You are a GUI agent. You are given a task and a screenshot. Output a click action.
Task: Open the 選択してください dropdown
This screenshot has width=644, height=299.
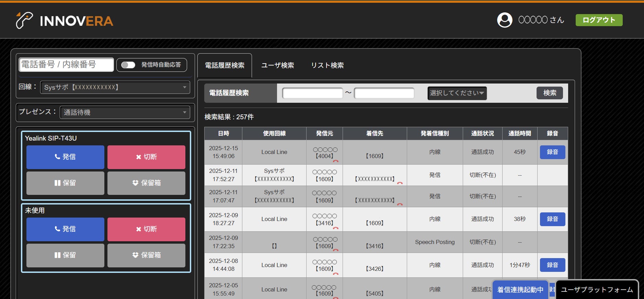(x=457, y=93)
